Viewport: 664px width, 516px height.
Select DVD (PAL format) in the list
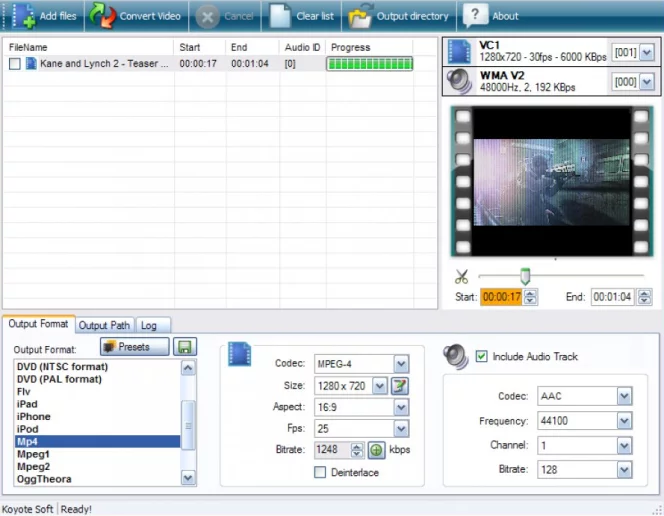pos(97,379)
